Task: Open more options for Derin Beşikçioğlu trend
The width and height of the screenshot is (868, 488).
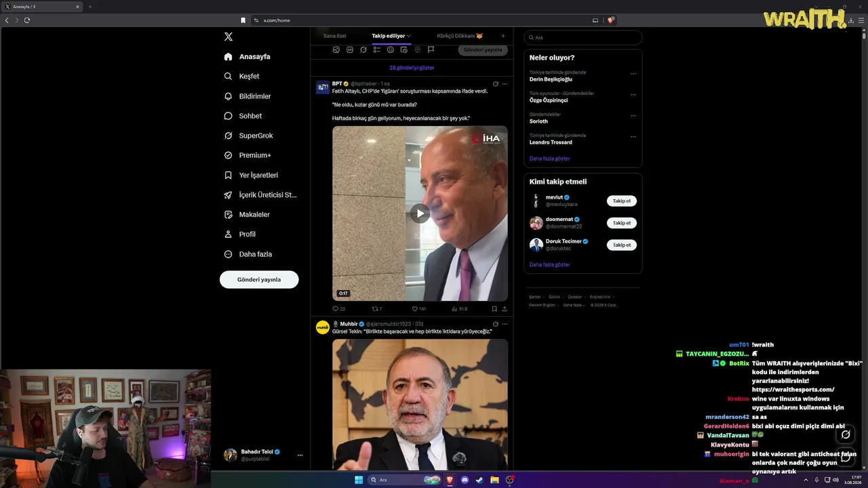Action: [633, 73]
